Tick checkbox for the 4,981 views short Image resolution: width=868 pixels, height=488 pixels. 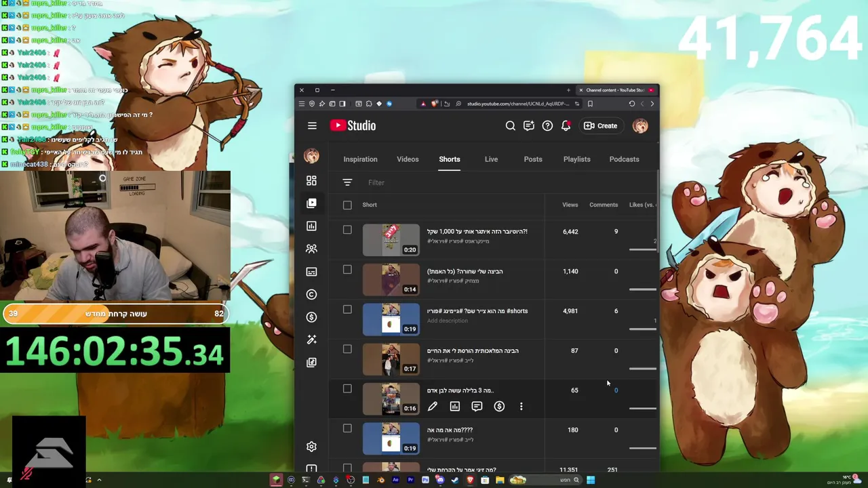(347, 309)
